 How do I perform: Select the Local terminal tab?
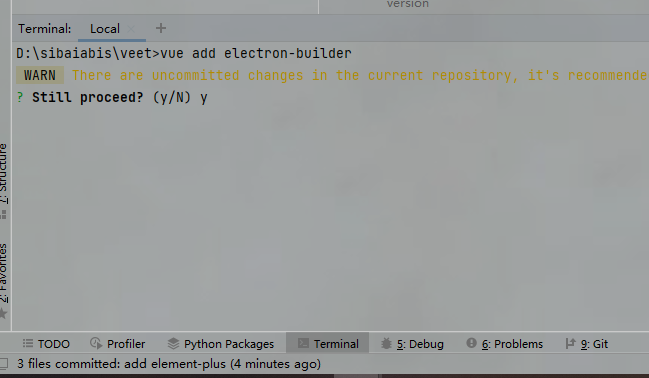[x=105, y=29]
